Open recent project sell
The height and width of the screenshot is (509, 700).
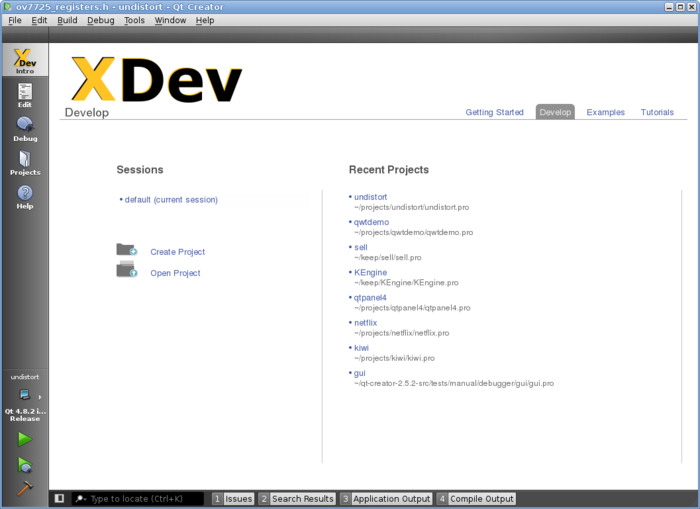point(361,247)
